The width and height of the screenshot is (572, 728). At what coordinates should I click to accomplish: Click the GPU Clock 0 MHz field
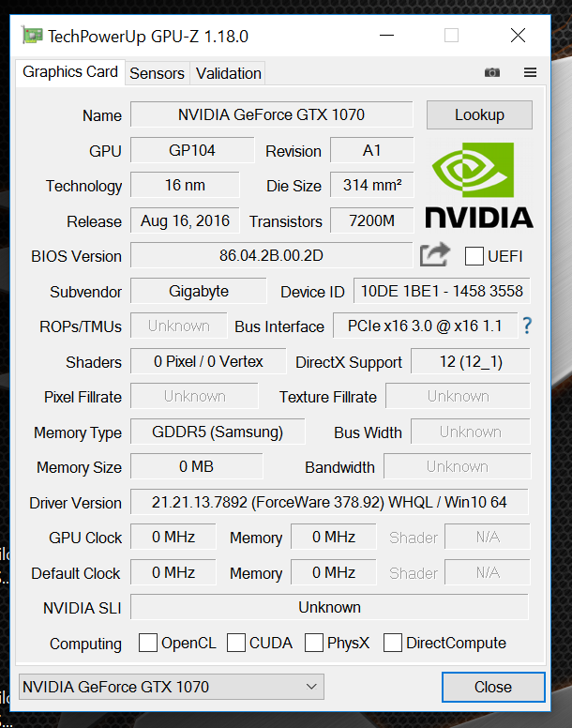pos(173,537)
